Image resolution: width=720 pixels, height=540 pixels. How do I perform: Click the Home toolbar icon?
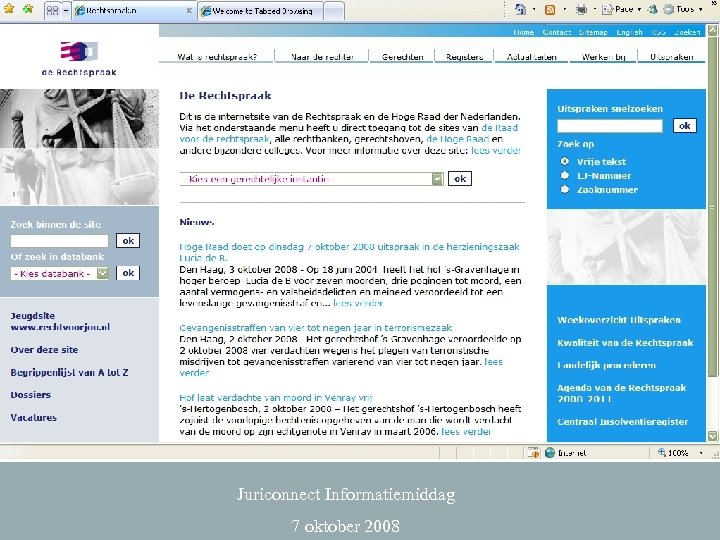point(521,9)
